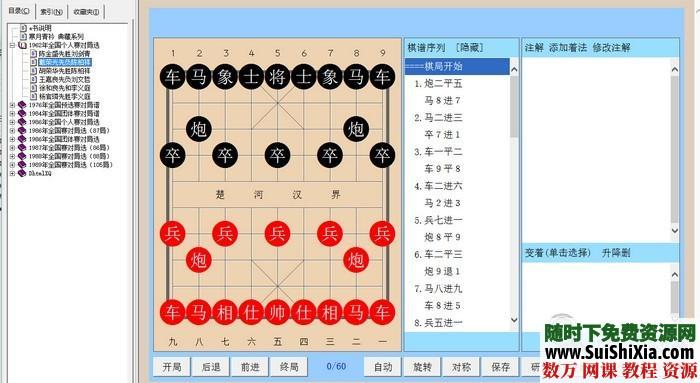Viewport: 700px width, 383px height.
Task: Click 变着 panel scrollbar up arrow
Action: pyautogui.click(x=675, y=275)
